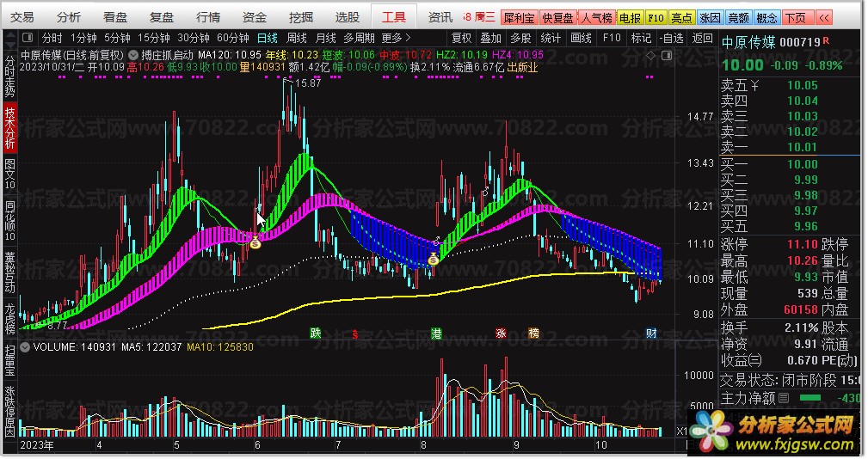Click the 返回 back button

[x=703, y=38]
